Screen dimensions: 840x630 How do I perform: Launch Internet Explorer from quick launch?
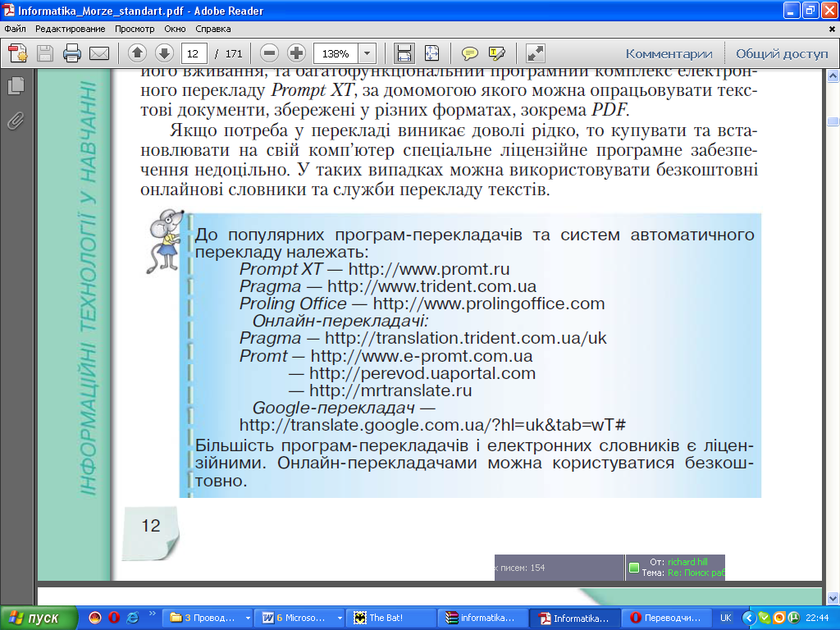[132, 618]
